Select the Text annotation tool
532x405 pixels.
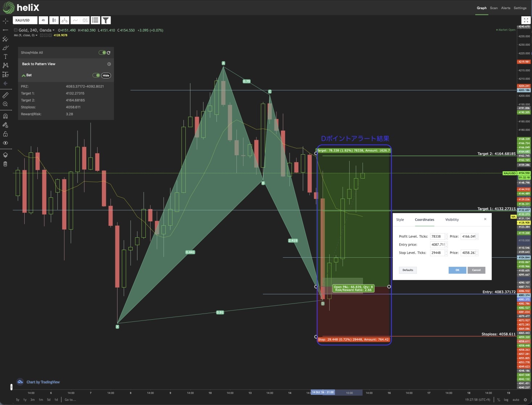click(x=5, y=57)
